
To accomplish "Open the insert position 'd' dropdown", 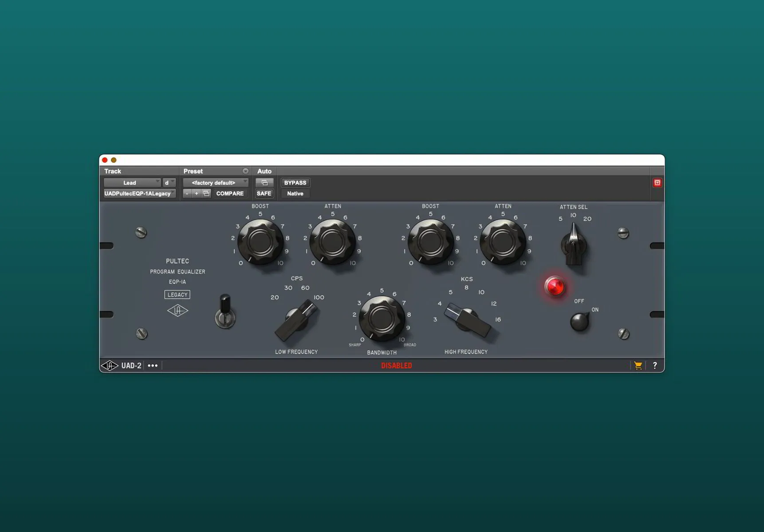I will tap(169, 183).
